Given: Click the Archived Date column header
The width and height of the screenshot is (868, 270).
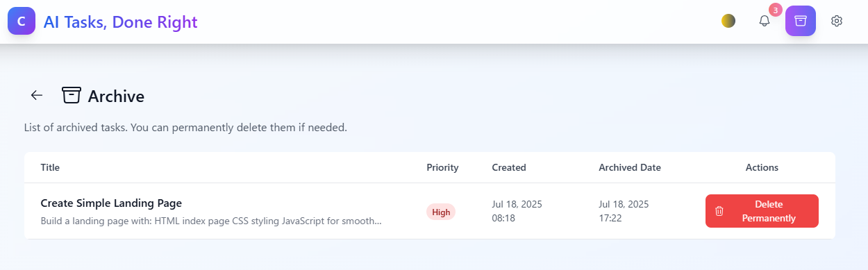Looking at the screenshot, I should pyautogui.click(x=630, y=167).
